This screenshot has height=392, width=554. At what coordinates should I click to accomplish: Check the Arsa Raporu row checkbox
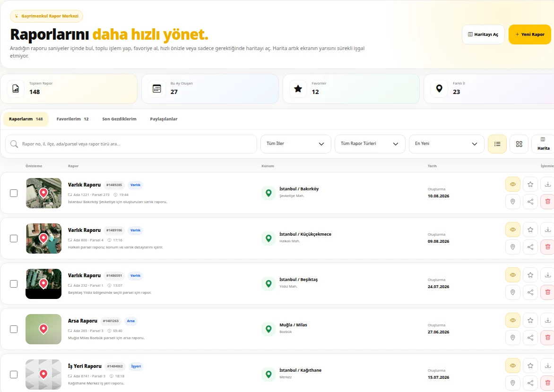tap(14, 329)
